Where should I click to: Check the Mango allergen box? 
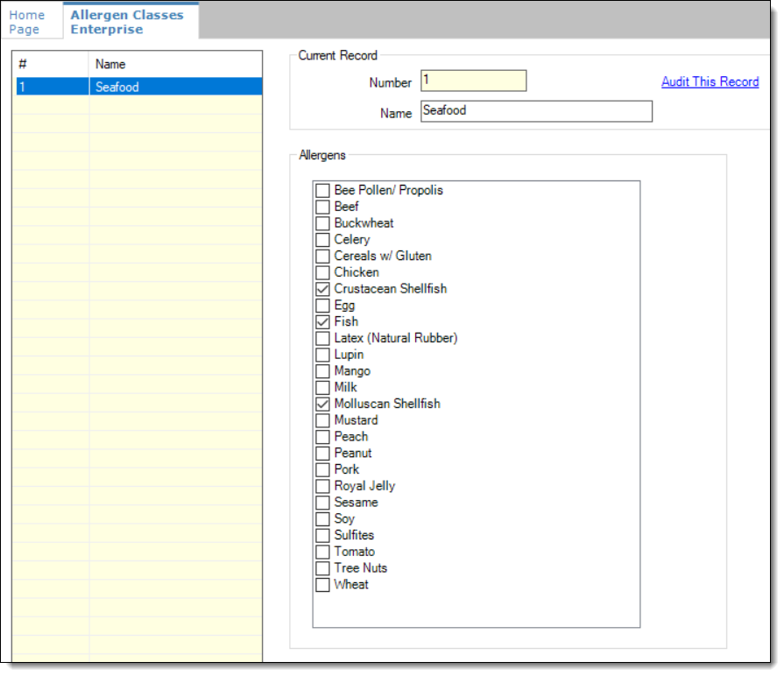(x=322, y=371)
